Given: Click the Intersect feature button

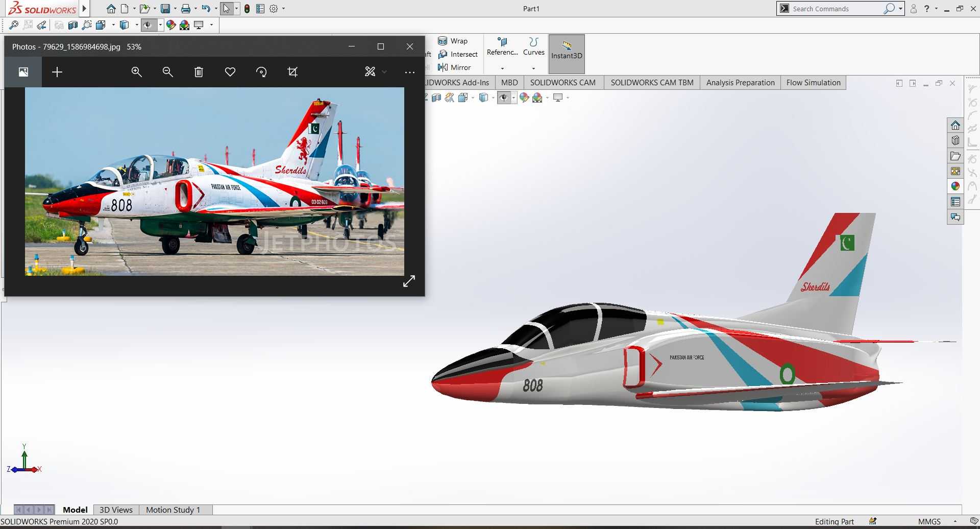Looking at the screenshot, I should 458,54.
